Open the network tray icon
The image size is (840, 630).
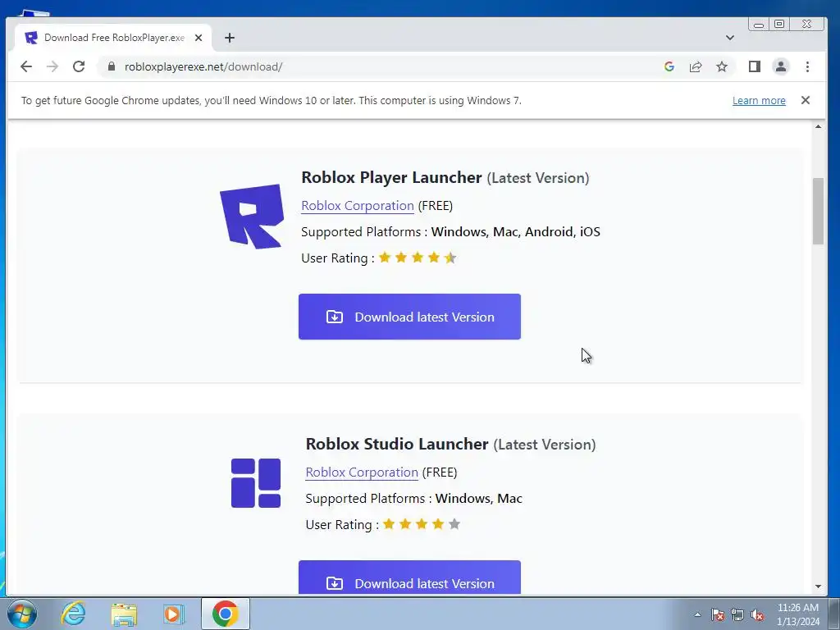[x=737, y=614]
